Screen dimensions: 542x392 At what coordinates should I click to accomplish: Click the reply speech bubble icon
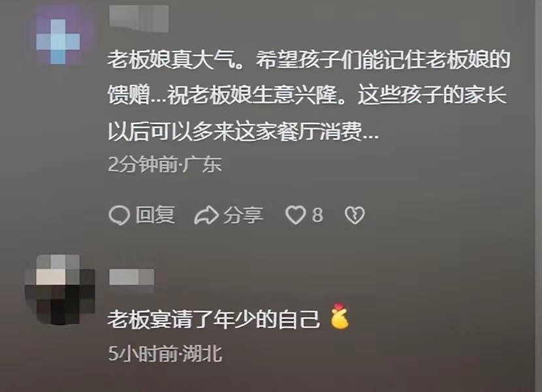[x=120, y=215]
